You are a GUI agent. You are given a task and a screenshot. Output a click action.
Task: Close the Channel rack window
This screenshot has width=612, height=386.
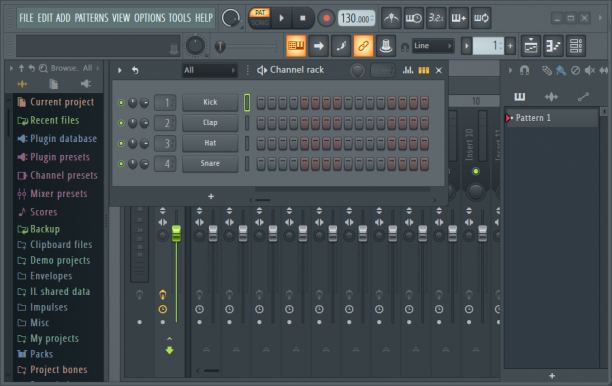pyautogui.click(x=439, y=70)
